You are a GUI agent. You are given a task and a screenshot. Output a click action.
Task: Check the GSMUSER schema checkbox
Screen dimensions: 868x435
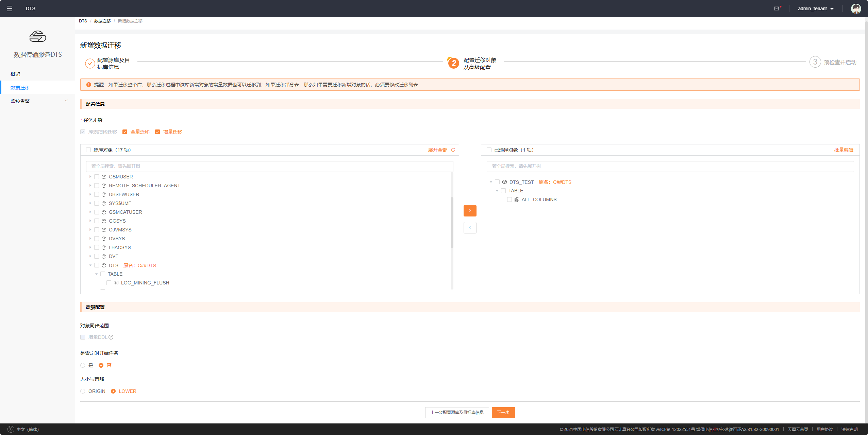point(97,177)
